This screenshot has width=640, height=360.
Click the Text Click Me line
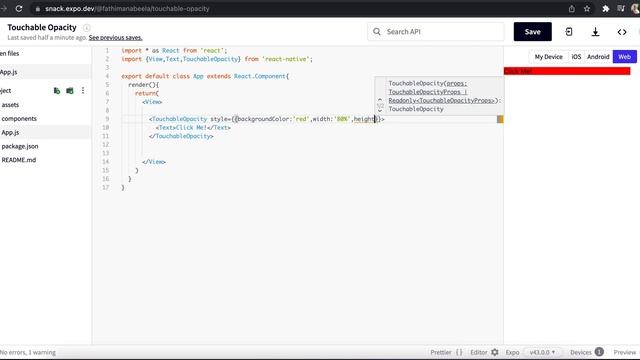(193, 128)
